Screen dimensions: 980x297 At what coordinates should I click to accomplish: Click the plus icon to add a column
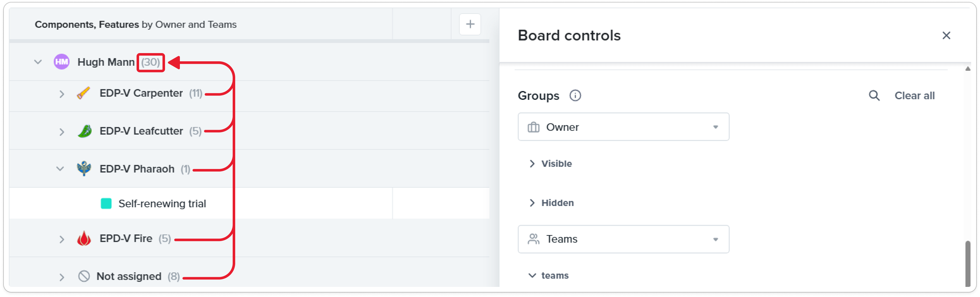click(x=470, y=24)
